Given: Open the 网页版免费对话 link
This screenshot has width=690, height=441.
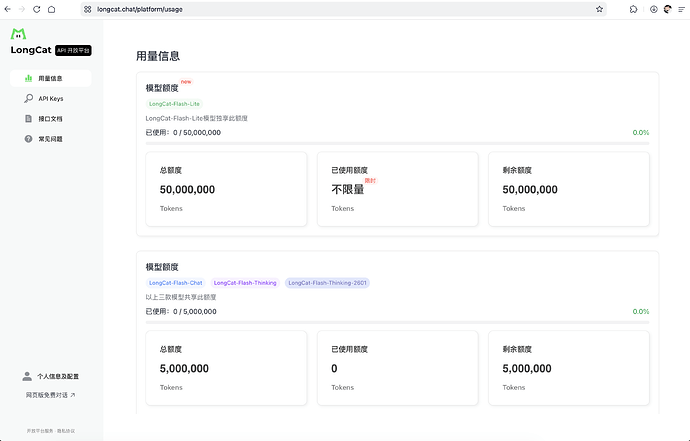Looking at the screenshot, I should pos(50,395).
